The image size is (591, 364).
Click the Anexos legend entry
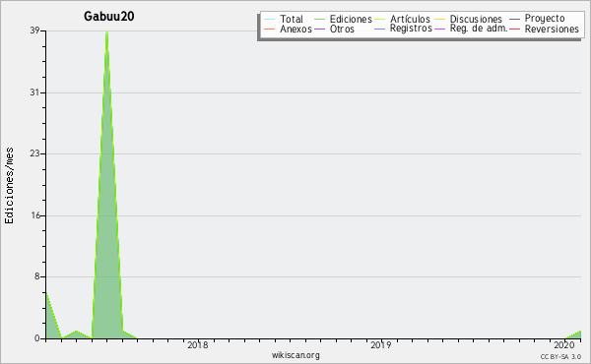point(289,29)
